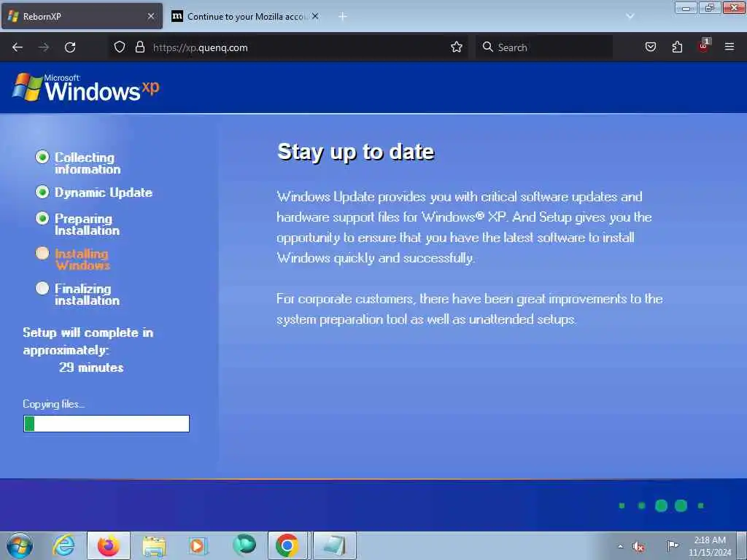The width and height of the screenshot is (747, 560).
Task: Click the uBlock extension icon with badge
Action: coord(704,46)
